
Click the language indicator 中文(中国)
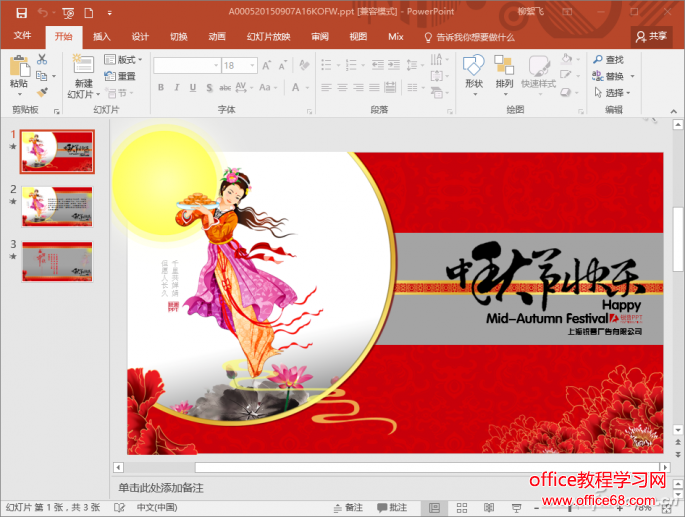(157, 507)
